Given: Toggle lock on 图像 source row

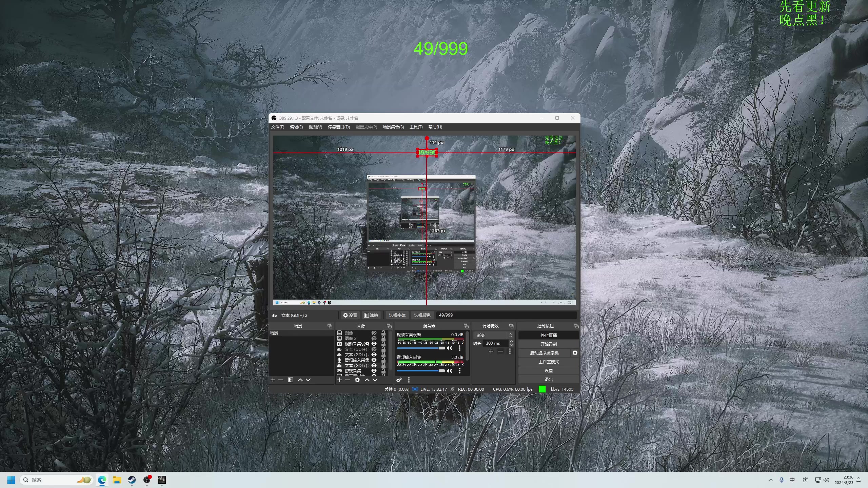Looking at the screenshot, I should point(383,333).
